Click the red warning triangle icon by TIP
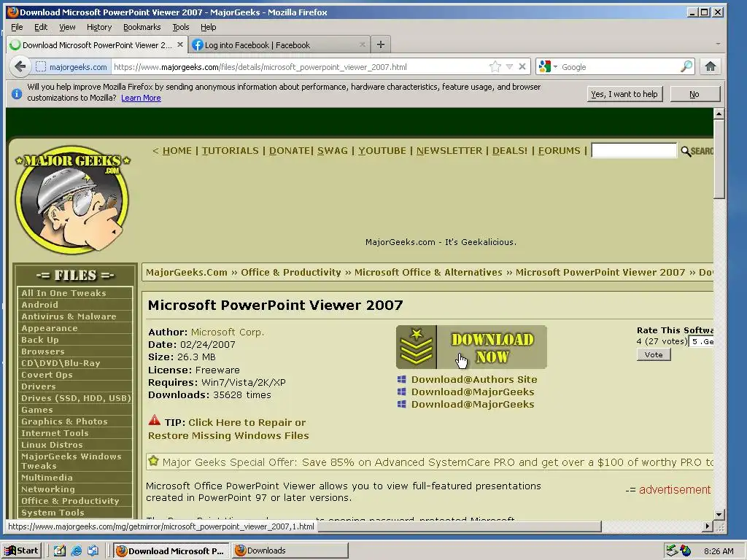This screenshot has width=747, height=560. pyautogui.click(x=155, y=421)
